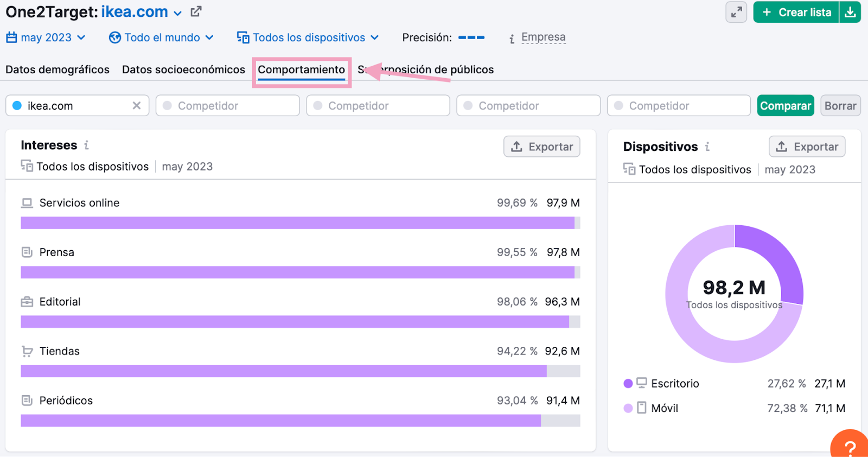868x457 pixels.
Task: Click the 27,62 % Escritorio value
Action: [x=787, y=384]
